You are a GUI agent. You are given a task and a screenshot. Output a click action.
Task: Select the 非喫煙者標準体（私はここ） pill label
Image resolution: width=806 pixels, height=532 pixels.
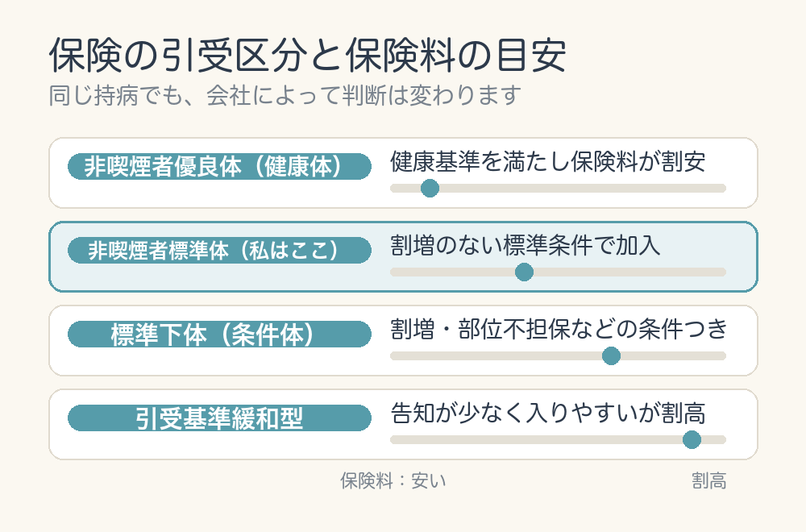[x=219, y=251]
